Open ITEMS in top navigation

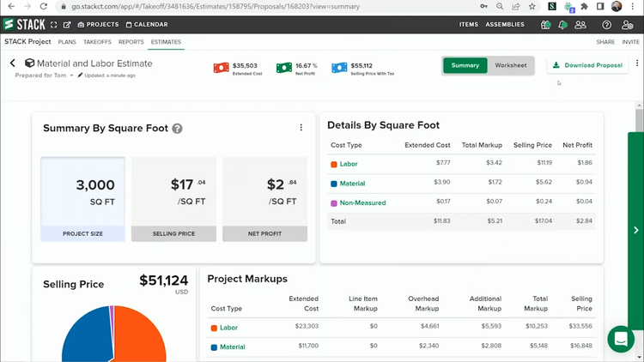tap(469, 25)
